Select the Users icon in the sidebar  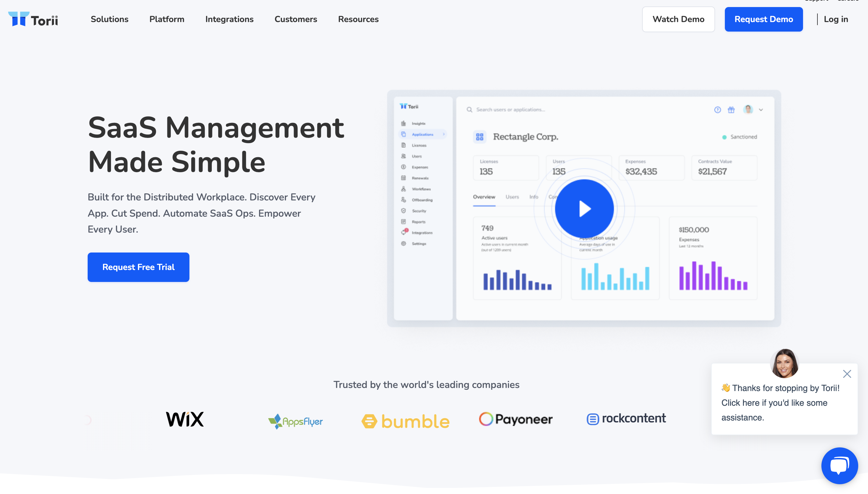point(403,156)
